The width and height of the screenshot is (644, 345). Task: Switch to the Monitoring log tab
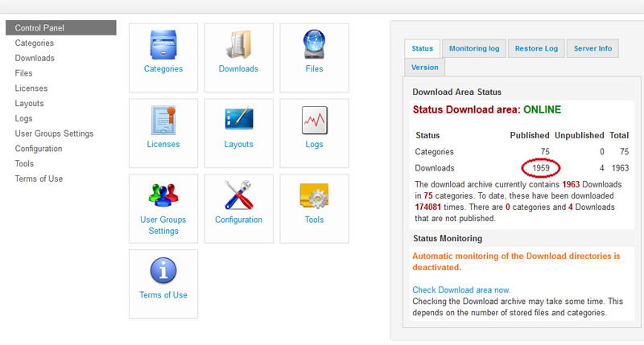474,48
